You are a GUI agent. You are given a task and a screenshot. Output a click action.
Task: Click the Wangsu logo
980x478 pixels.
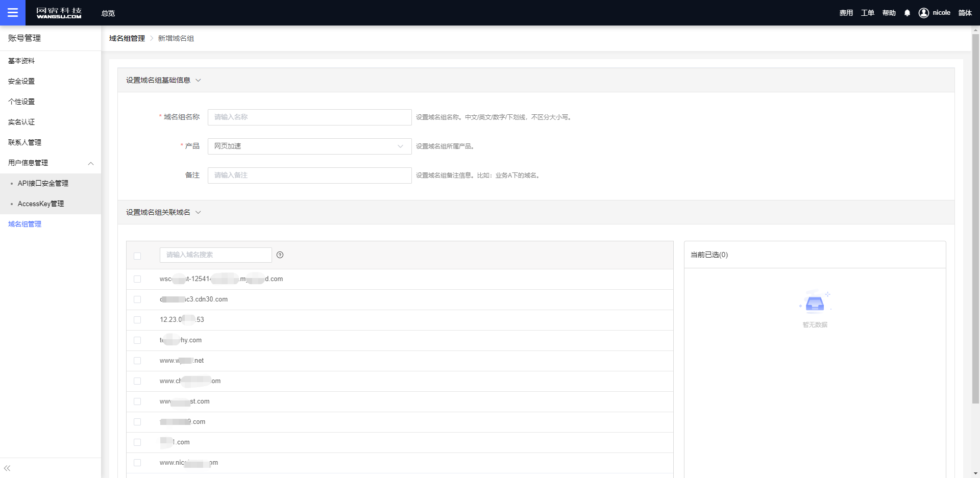(x=59, y=13)
